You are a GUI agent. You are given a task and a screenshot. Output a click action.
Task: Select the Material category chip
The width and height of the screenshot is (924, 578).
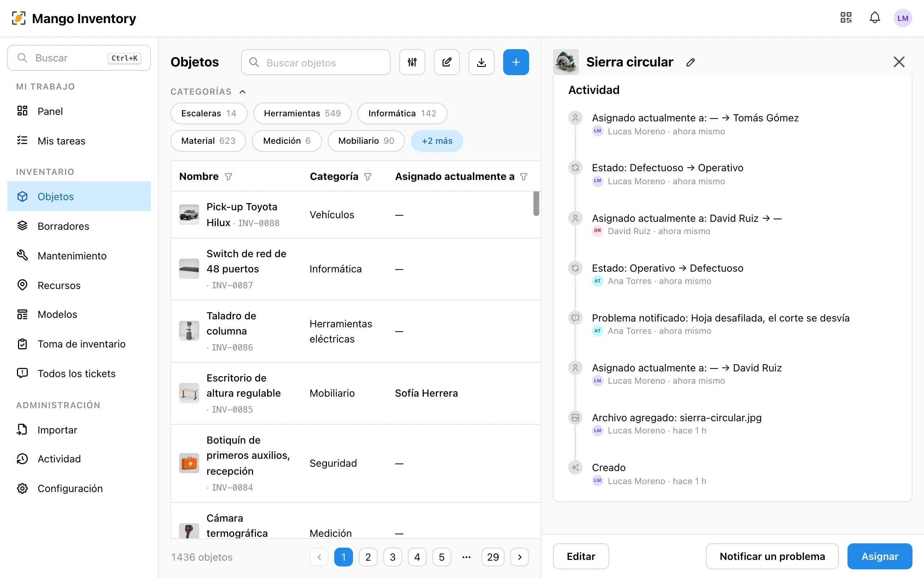208,141
